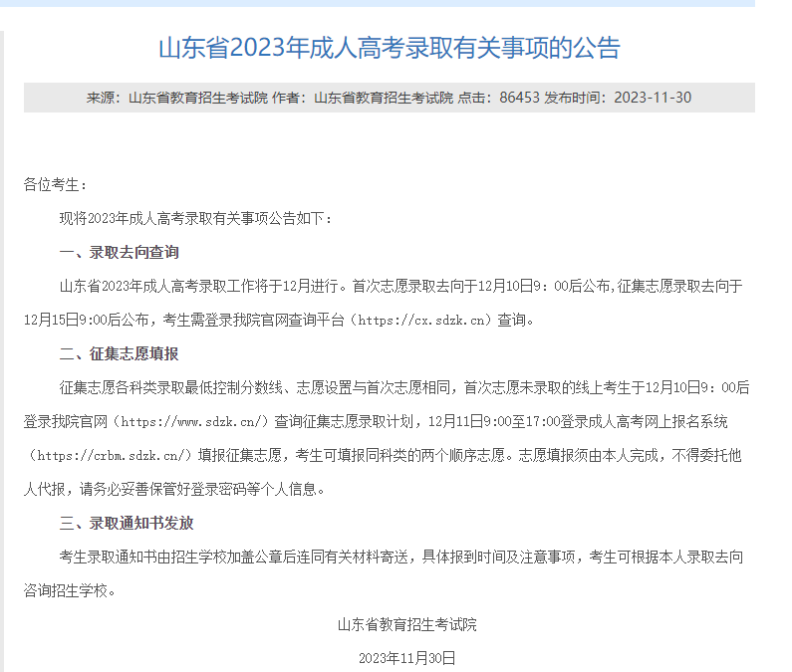Click the line starting 山东省2023年成人高考录取工作将于12月进行

(x=401, y=287)
